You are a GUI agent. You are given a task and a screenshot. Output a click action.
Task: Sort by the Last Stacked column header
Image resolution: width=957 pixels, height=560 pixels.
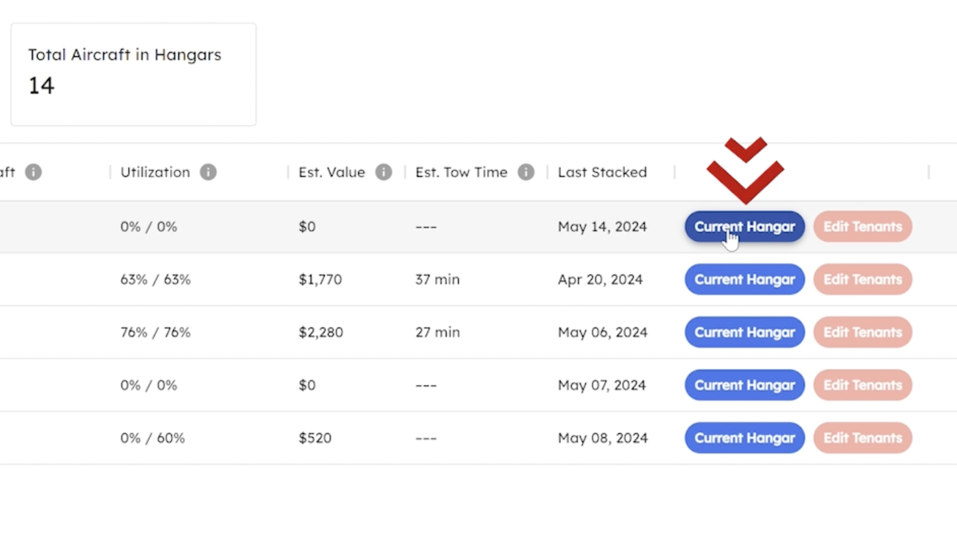pyautogui.click(x=602, y=173)
